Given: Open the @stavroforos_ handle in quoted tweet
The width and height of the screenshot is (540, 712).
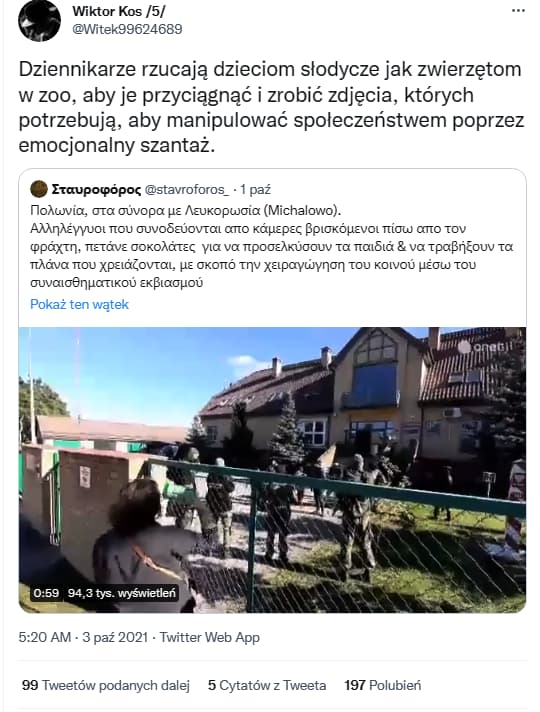Looking at the screenshot, I should [187, 189].
